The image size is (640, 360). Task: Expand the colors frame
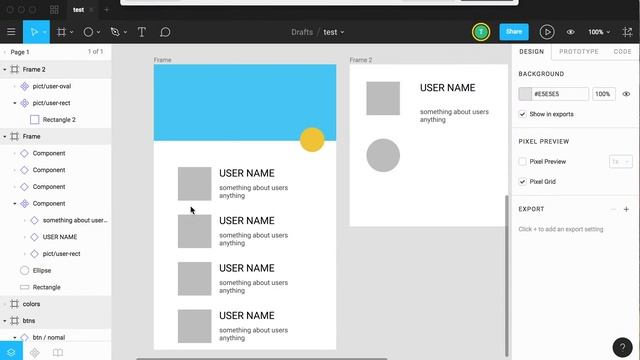[5, 304]
